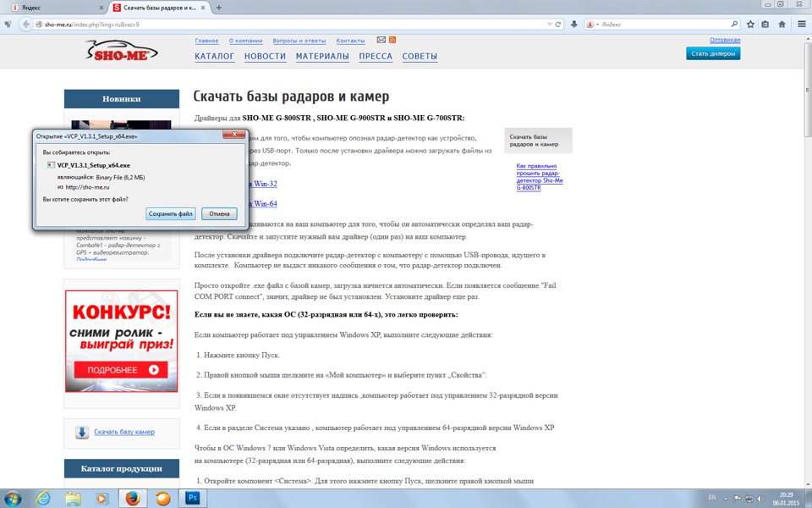This screenshot has width=812, height=508.
Task: Click the Скачать базы радаров и камер sidebar box
Action: coord(538,141)
